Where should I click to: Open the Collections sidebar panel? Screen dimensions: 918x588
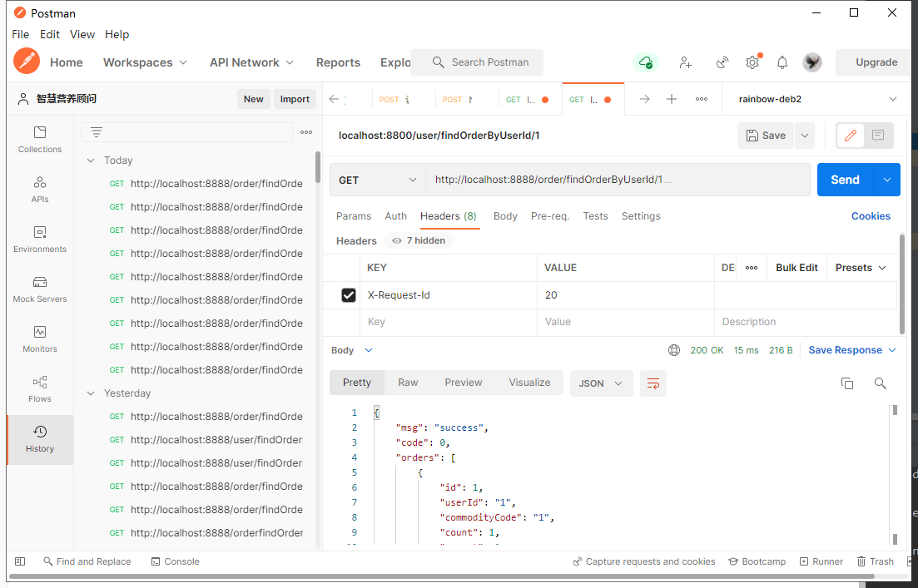point(40,140)
